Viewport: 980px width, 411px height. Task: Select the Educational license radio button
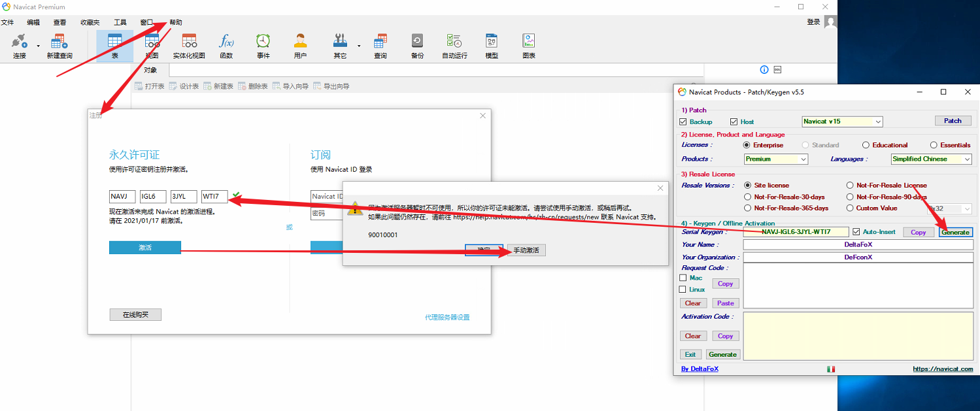coord(866,145)
